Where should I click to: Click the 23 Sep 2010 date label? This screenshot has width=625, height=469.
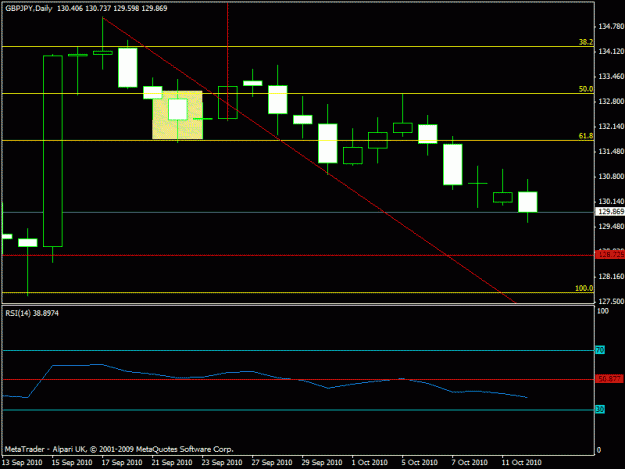pos(222,462)
